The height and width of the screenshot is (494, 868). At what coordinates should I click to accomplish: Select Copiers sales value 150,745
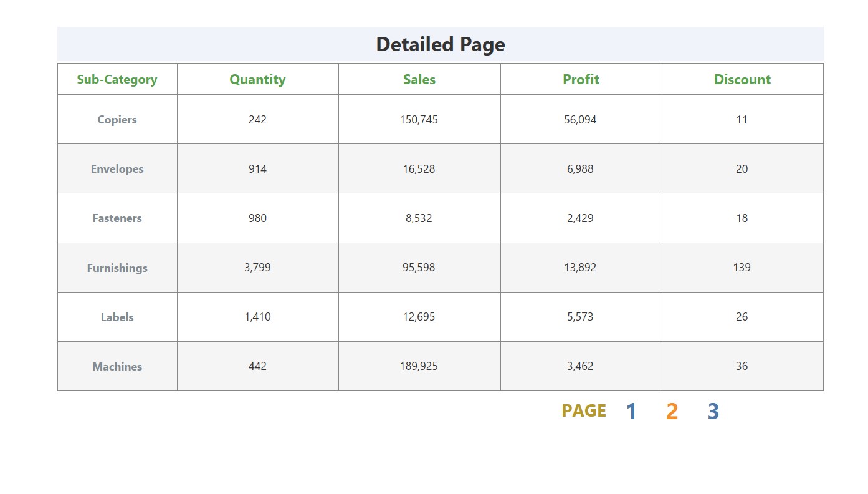point(419,120)
